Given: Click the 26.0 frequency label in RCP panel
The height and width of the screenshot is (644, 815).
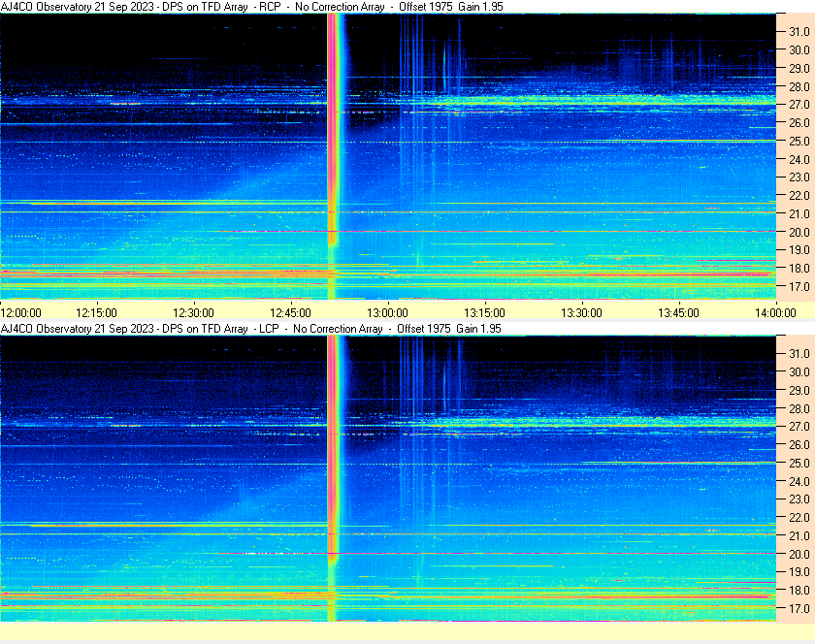Looking at the screenshot, I should [799, 122].
